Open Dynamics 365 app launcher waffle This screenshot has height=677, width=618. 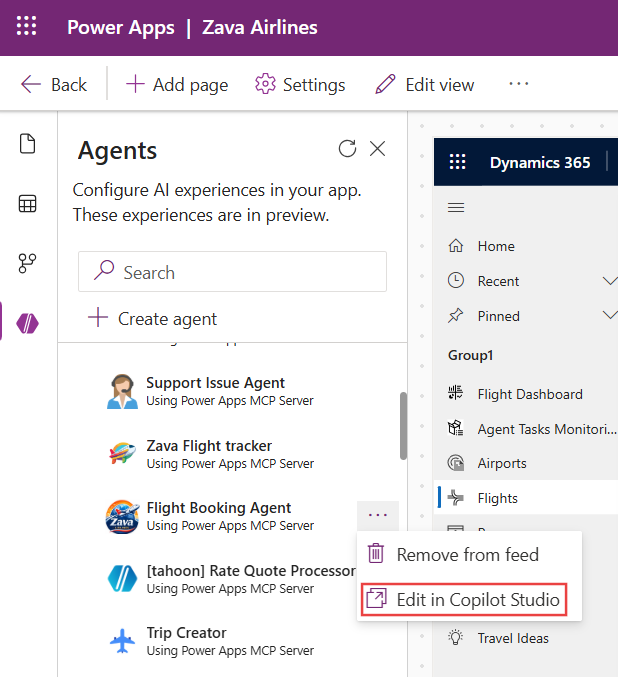click(x=458, y=162)
